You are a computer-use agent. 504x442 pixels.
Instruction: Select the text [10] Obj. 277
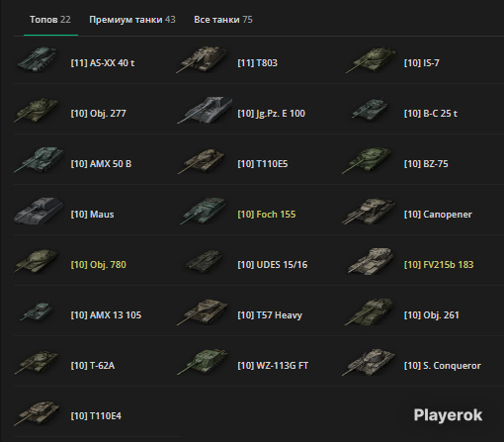coord(99,114)
